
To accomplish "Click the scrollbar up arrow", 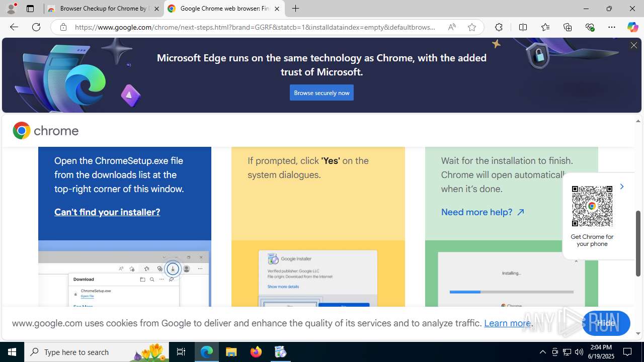I will pos(638,121).
